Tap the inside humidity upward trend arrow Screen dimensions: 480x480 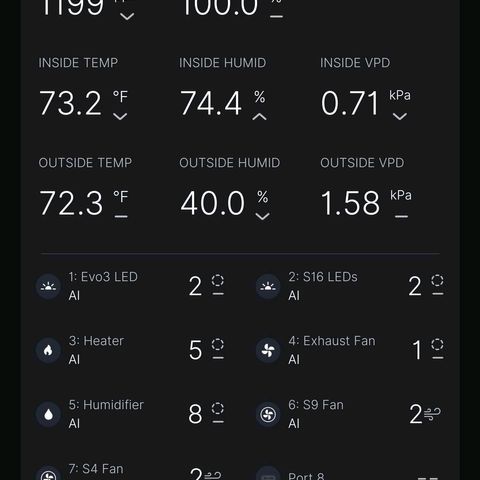(260, 117)
